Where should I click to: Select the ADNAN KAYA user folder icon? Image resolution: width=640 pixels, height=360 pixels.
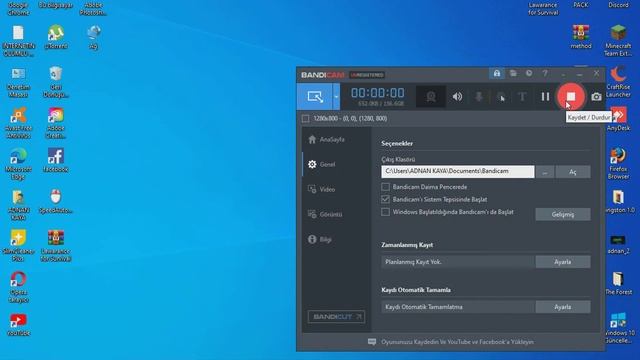pos(18,205)
